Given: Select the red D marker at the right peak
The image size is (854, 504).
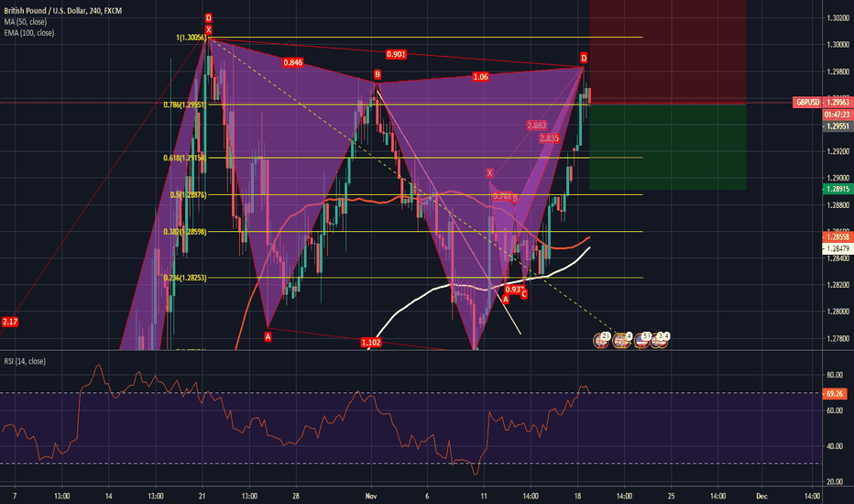Looking at the screenshot, I should point(584,59).
